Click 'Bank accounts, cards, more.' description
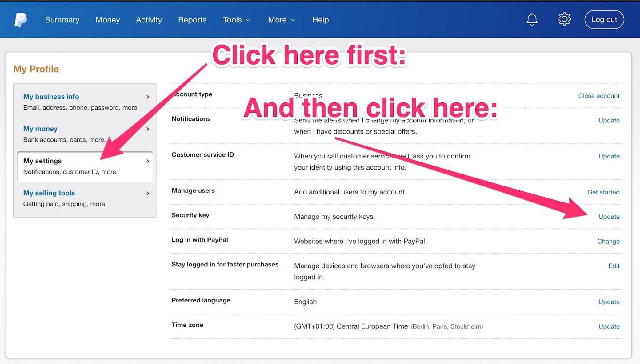This screenshot has height=364, width=640. tap(64, 140)
